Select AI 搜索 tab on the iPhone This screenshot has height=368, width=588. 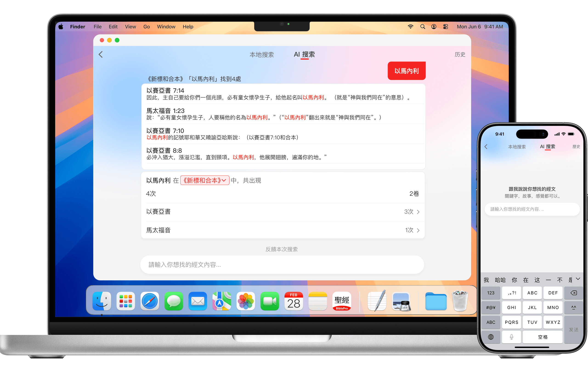click(547, 147)
